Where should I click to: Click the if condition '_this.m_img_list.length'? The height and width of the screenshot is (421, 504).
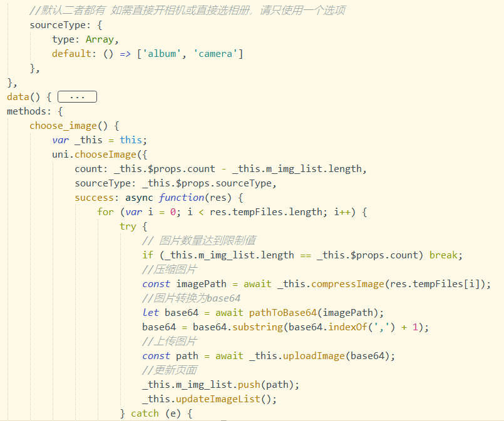tap(229, 255)
